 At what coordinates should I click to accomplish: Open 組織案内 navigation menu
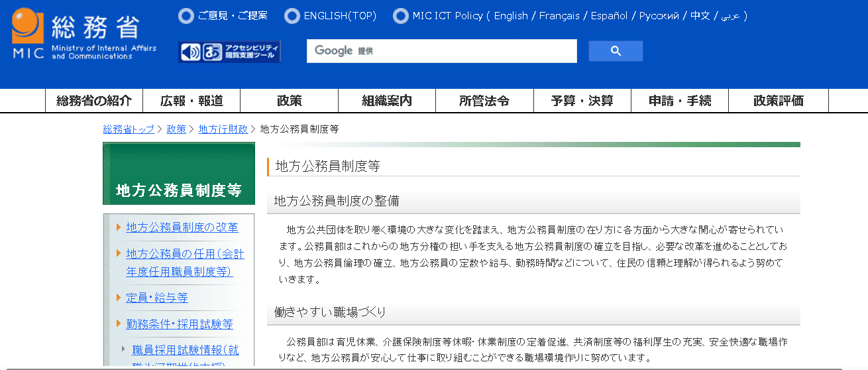coord(387,101)
